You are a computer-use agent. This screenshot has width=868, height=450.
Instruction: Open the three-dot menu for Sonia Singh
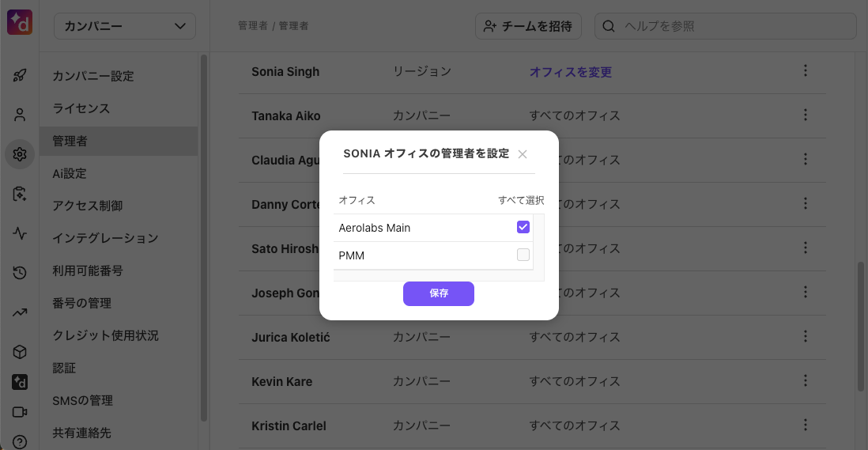[x=806, y=71]
